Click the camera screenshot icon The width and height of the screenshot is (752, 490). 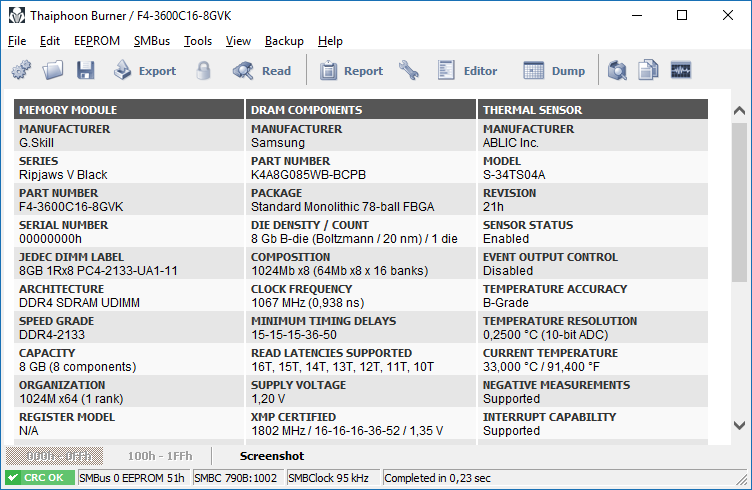(x=617, y=70)
